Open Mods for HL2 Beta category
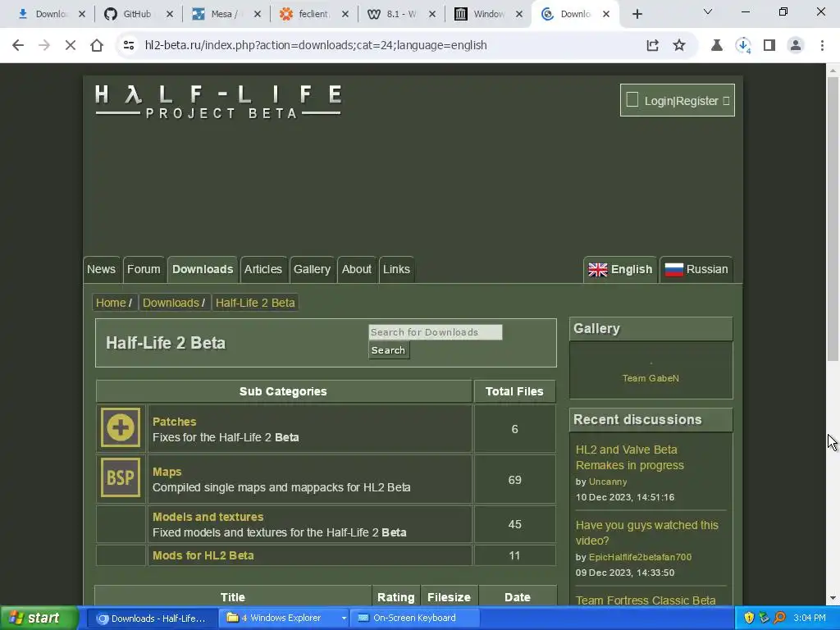 pyautogui.click(x=203, y=555)
